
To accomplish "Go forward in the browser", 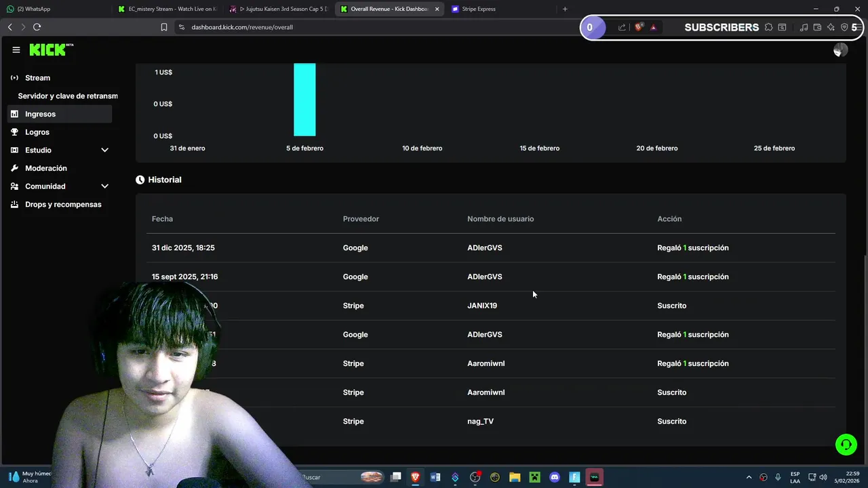I will pyautogui.click(x=23, y=27).
